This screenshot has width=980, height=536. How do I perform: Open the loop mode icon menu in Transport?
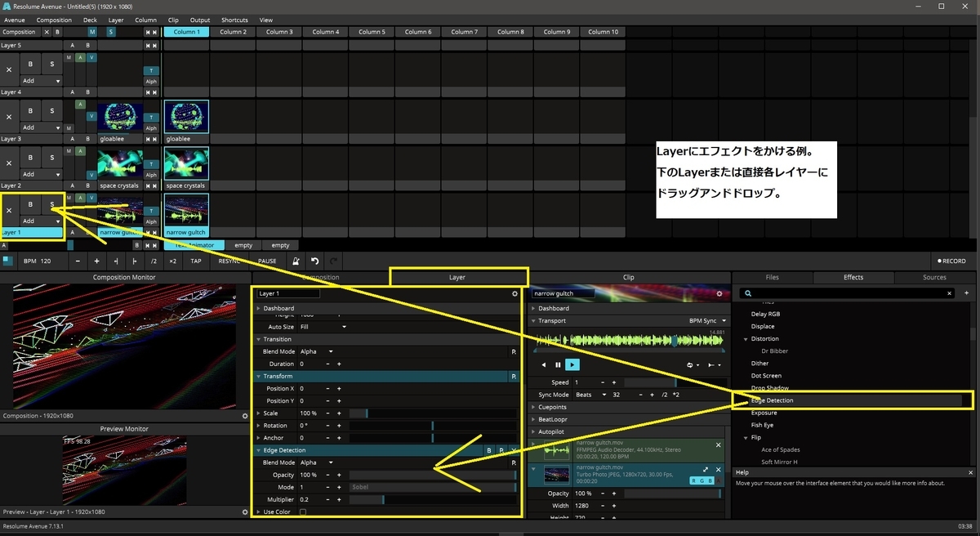(693, 364)
